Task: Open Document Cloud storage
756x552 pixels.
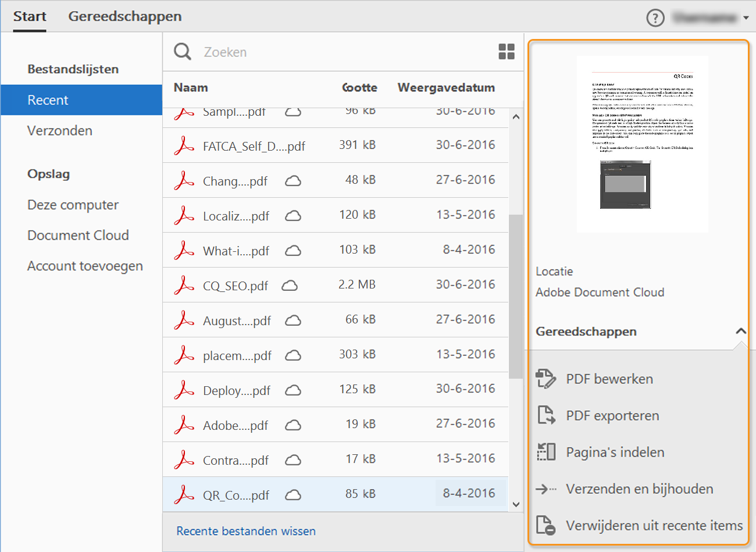Action: tap(78, 235)
